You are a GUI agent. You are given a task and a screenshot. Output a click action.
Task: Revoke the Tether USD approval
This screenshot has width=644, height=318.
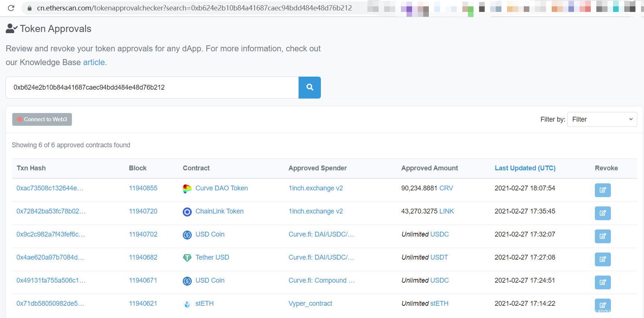pos(602,259)
